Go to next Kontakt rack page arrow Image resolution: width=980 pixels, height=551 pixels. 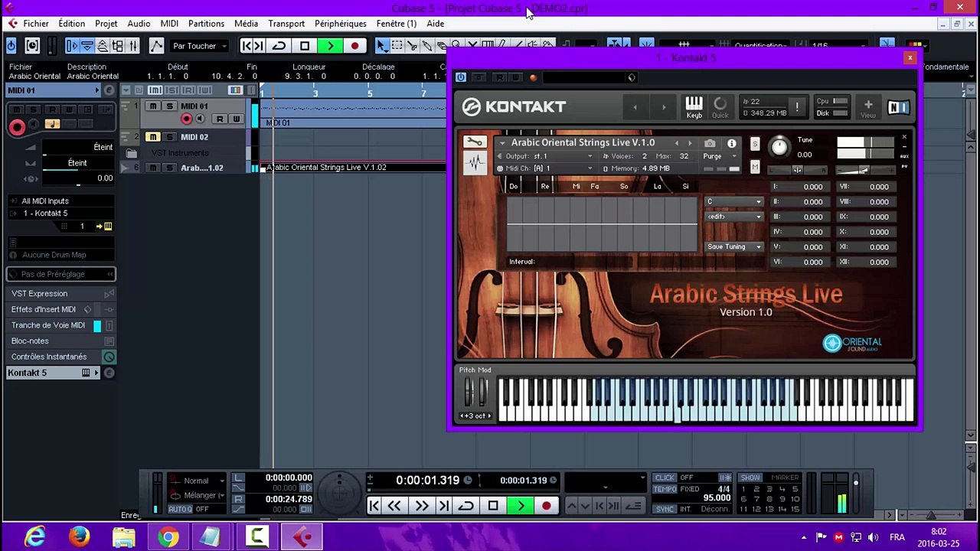tap(664, 107)
